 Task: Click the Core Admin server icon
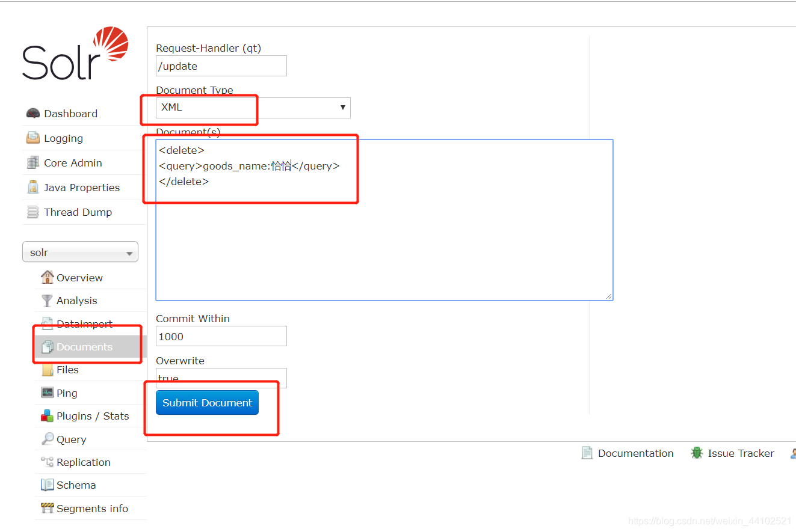click(33, 162)
